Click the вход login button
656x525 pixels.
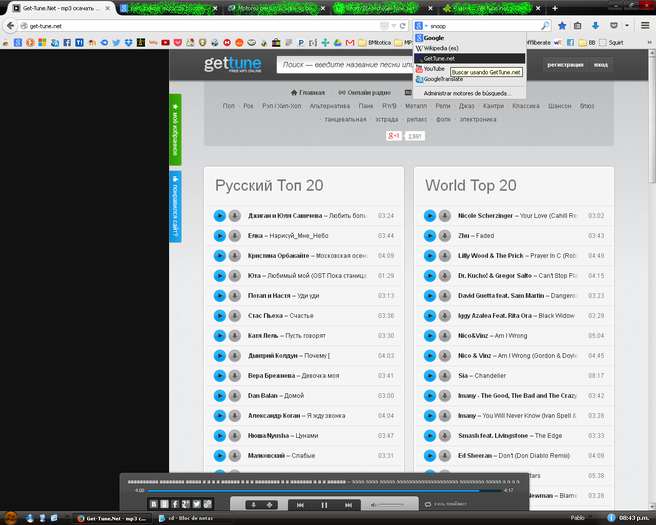click(x=601, y=65)
